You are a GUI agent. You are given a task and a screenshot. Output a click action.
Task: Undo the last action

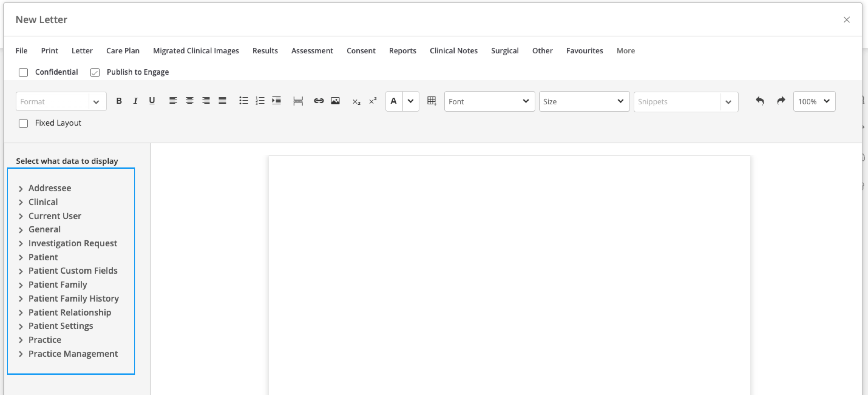point(760,101)
